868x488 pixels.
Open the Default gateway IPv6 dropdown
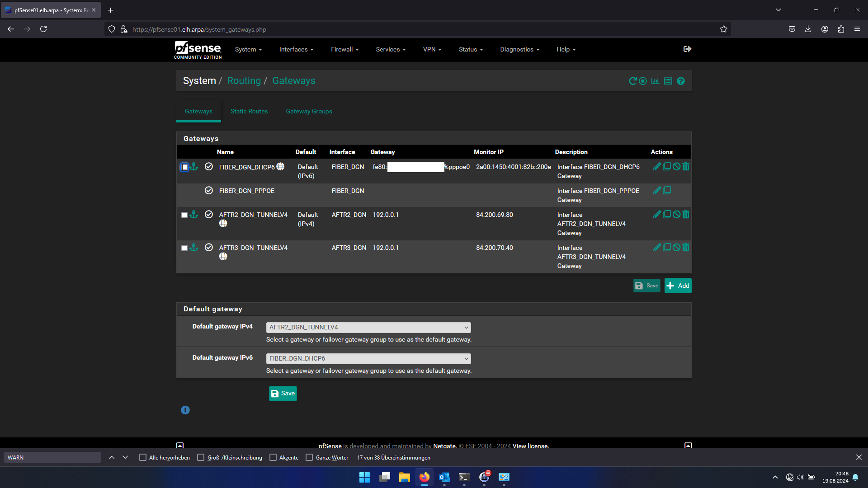pos(368,359)
